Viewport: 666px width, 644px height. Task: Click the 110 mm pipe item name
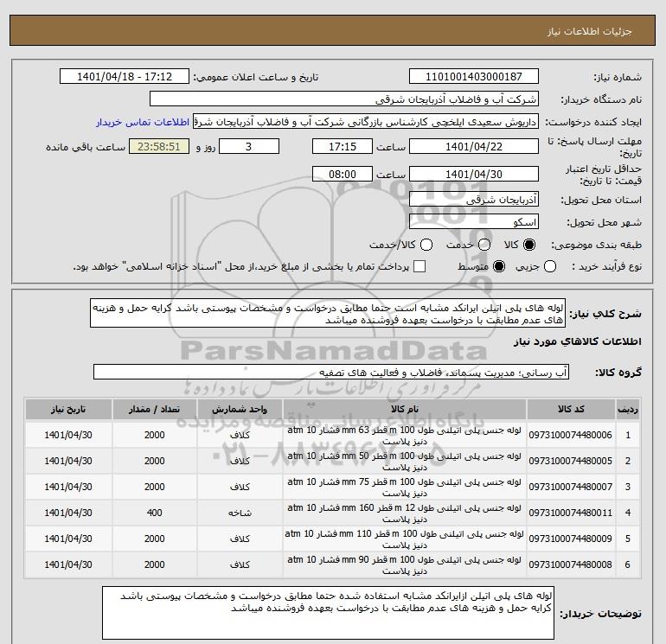coord(405,539)
